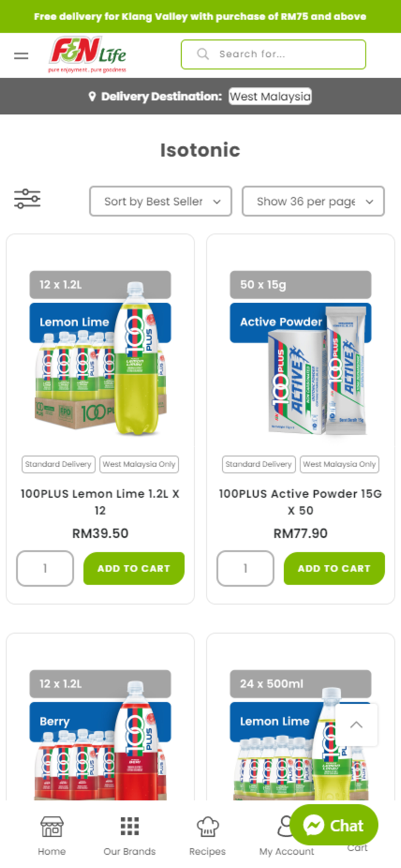Expand Show 36 per page dropdown

313,201
